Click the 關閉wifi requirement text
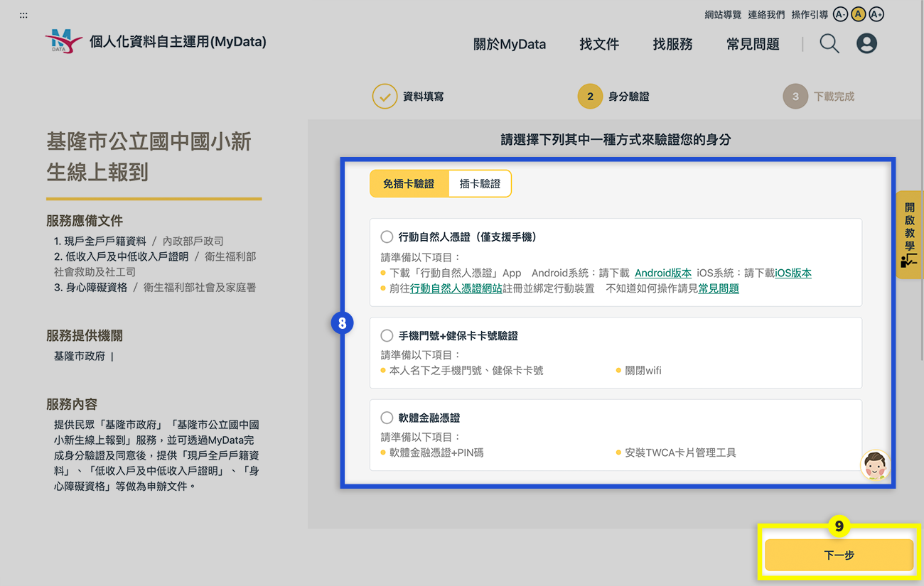924x586 pixels. click(x=643, y=370)
